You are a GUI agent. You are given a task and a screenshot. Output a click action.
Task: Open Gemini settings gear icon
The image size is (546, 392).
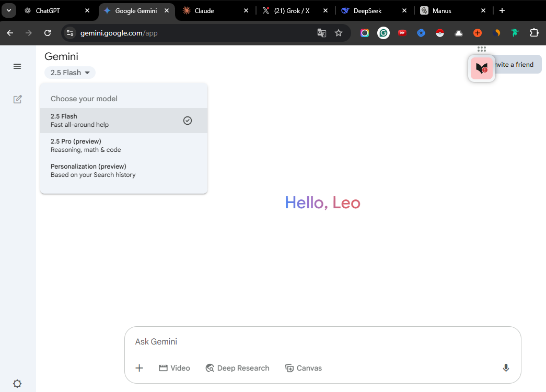(17, 384)
